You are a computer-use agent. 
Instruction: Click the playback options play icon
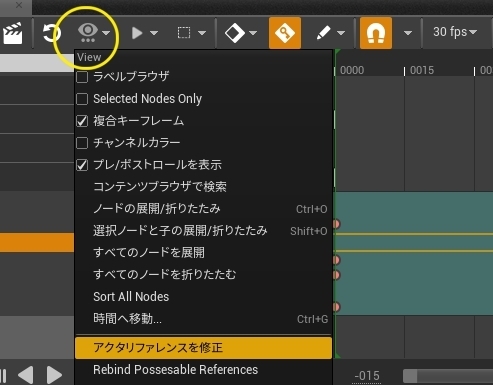point(137,33)
